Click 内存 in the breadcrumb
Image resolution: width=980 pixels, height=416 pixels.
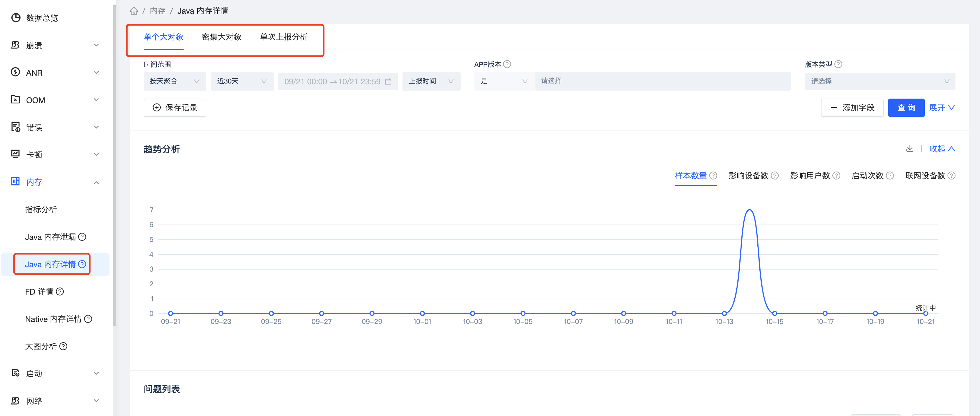coord(158,11)
